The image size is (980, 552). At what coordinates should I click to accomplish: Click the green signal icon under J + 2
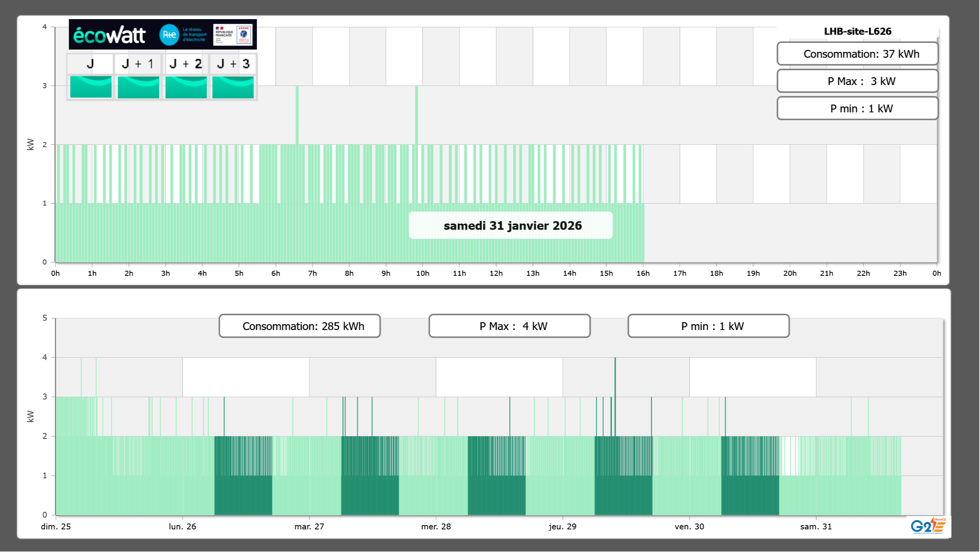click(x=186, y=87)
